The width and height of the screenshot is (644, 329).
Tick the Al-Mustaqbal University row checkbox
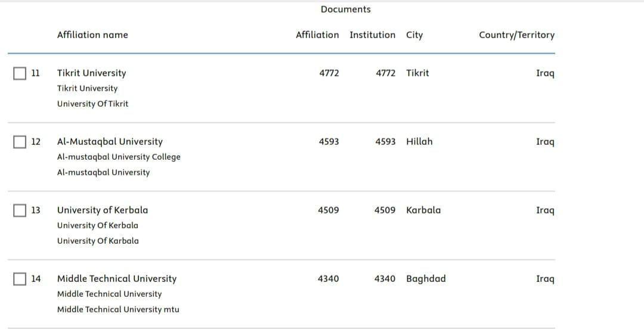pos(20,142)
